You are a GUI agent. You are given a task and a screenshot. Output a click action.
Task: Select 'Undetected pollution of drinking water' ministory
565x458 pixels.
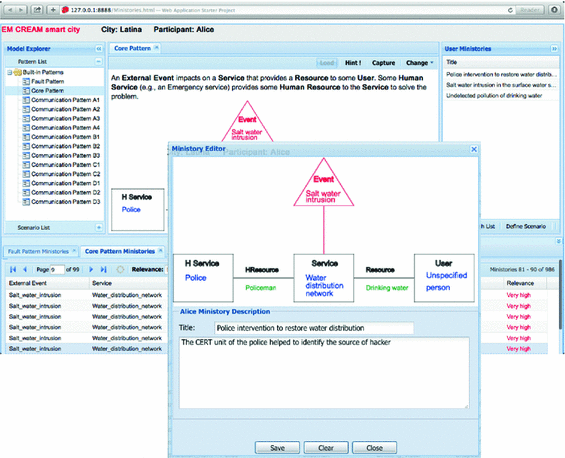[x=500, y=95]
